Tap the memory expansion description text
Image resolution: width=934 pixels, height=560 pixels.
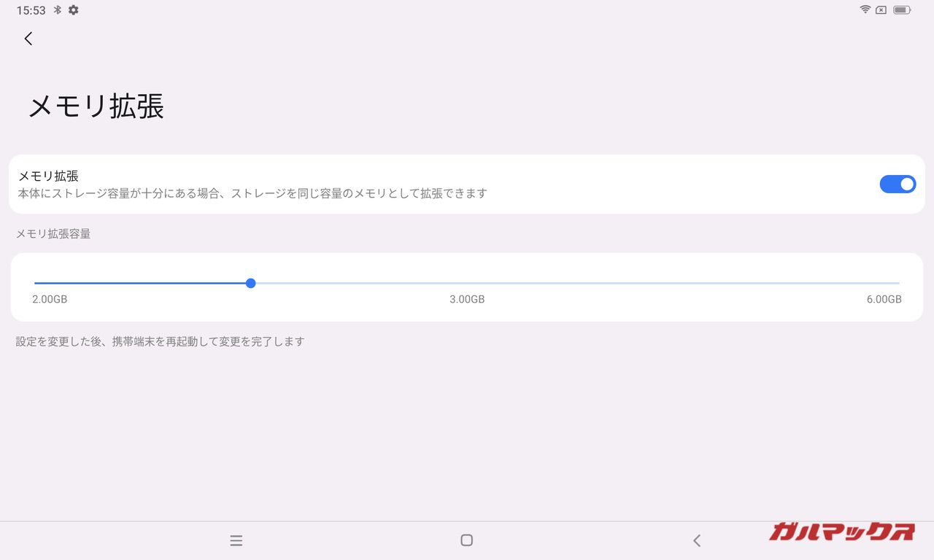[x=252, y=194]
